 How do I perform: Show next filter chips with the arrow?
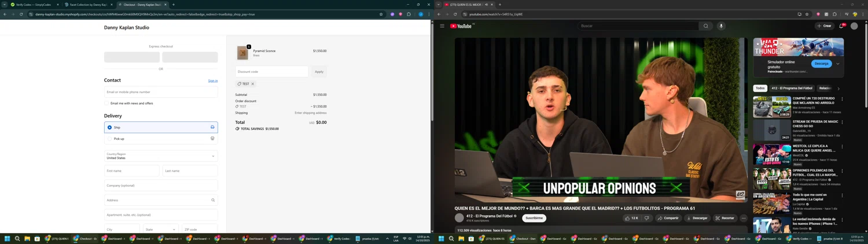[838, 88]
